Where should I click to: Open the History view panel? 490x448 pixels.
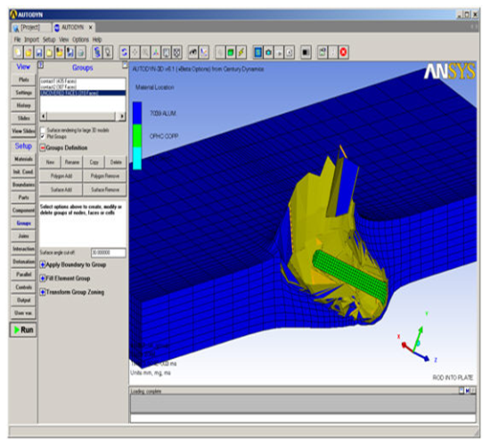pyautogui.click(x=23, y=105)
